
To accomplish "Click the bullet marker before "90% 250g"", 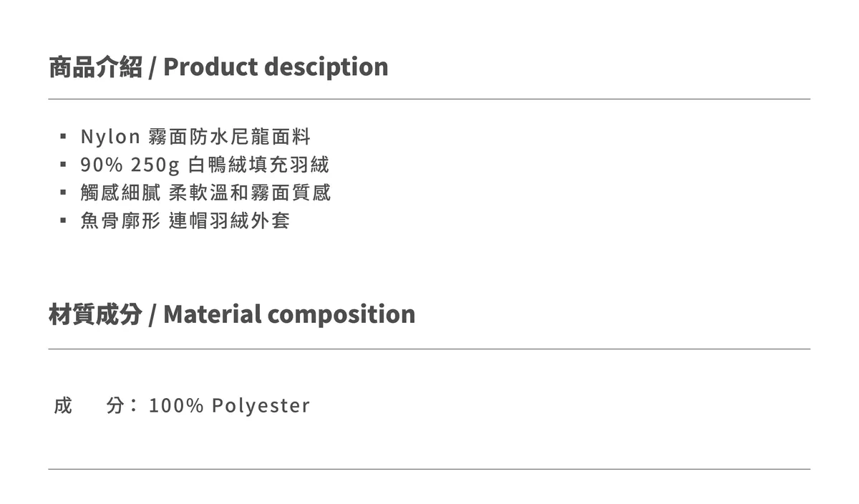I will tap(64, 165).
